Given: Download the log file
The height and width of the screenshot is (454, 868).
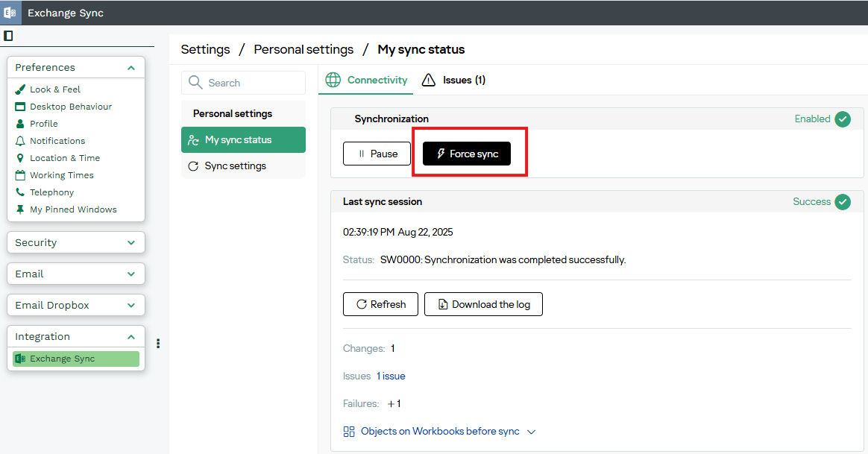Looking at the screenshot, I should pos(483,304).
